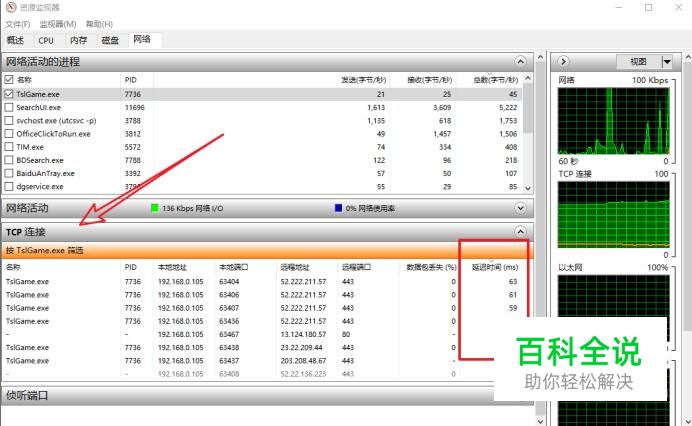Image resolution: width=692 pixels, height=426 pixels.
Task: Switch to the CPU tab
Action: (x=46, y=40)
